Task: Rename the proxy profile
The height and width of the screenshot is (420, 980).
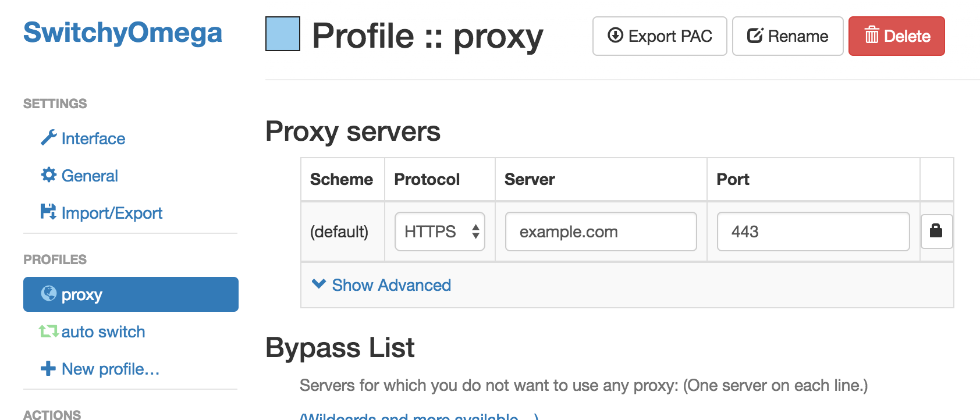Action: click(788, 36)
